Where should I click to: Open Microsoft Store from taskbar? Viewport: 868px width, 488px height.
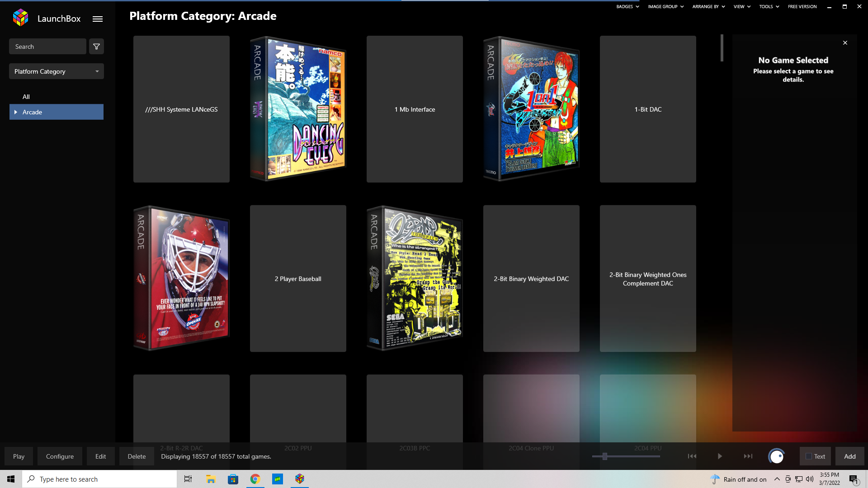pos(233,479)
